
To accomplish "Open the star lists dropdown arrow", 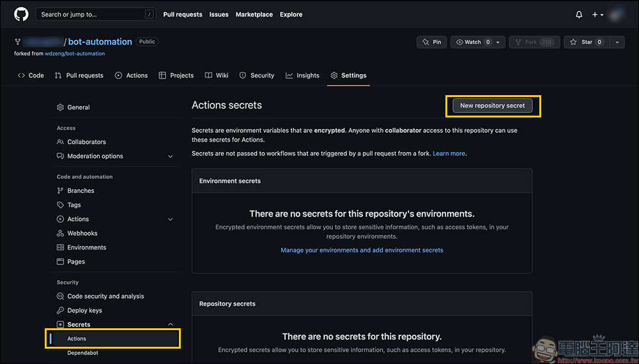I will pyautogui.click(x=617, y=42).
